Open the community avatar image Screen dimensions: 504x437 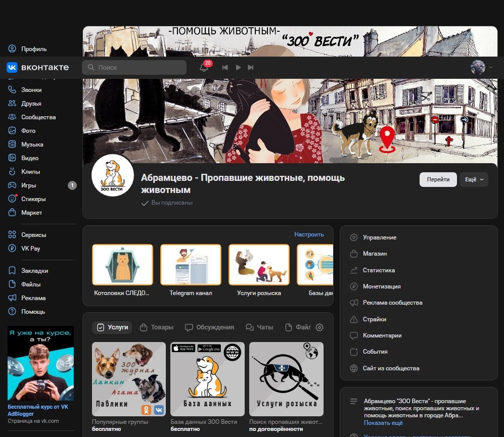point(113,175)
